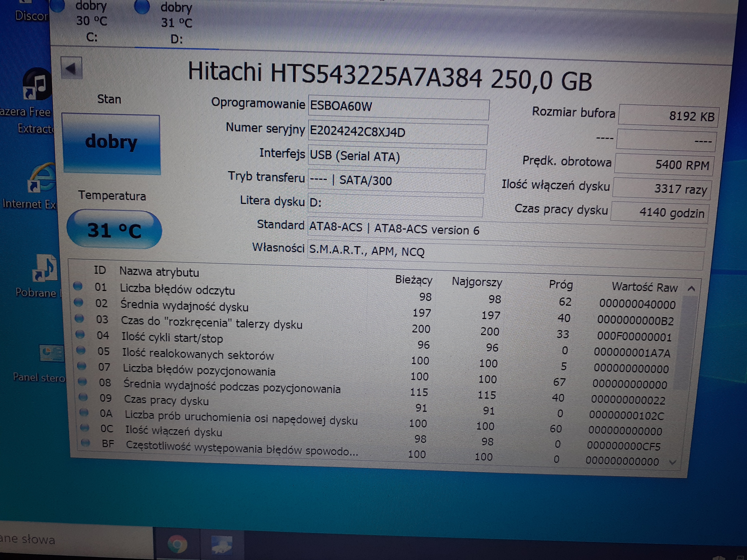747x560 pixels.
Task: Click status dot of attribute 03 row
Action: [79, 318]
